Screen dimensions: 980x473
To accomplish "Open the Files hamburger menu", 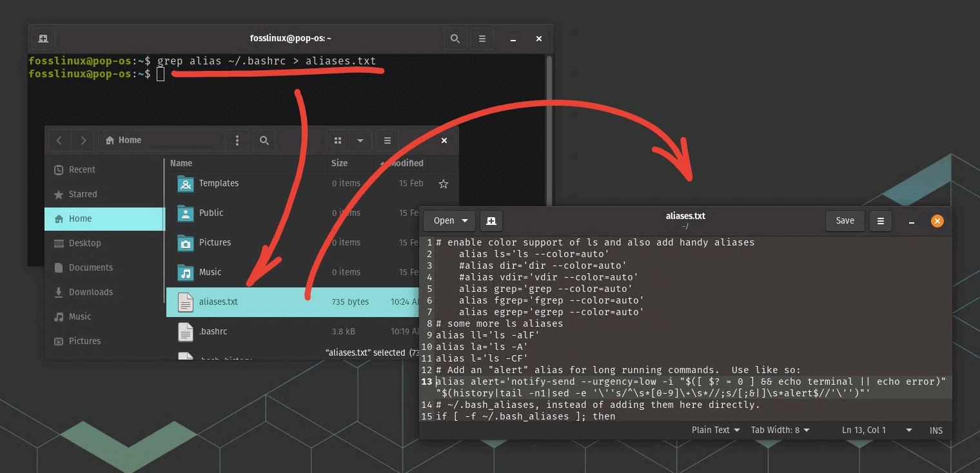I will point(387,140).
